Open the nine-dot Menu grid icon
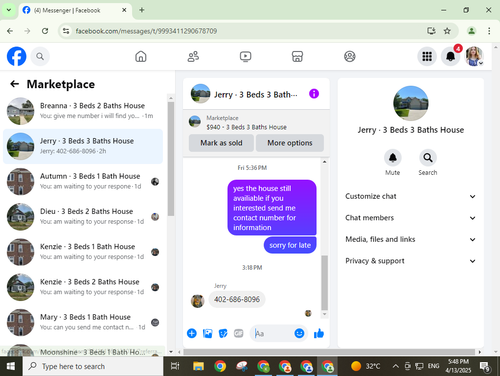Screen dimensions: 500x376 pos(427,56)
